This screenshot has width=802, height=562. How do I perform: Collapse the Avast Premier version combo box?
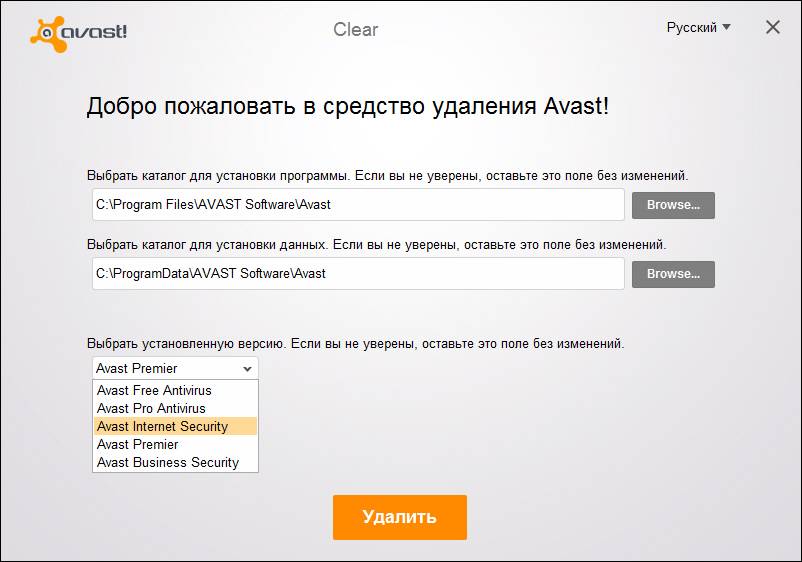pyautogui.click(x=175, y=368)
